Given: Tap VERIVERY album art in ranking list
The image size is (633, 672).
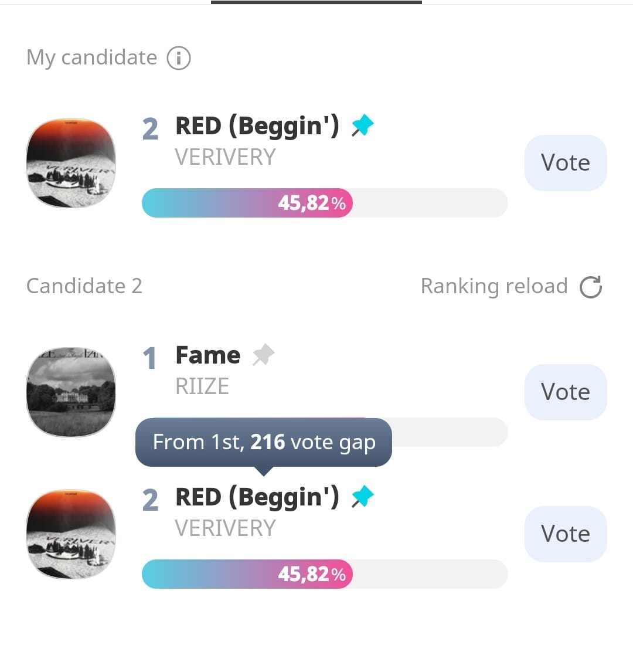Looking at the screenshot, I should (71, 534).
